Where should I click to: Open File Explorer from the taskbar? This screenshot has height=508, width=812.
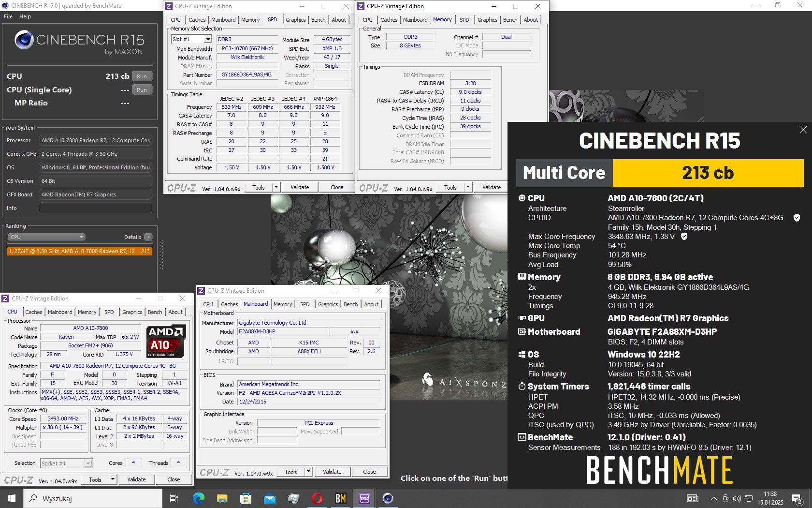222,498
